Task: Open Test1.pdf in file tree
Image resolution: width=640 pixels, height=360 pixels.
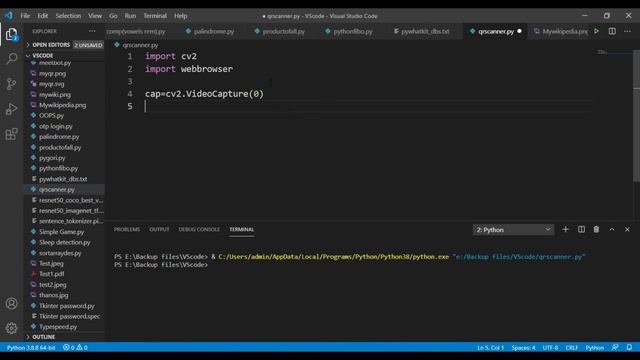Action: [x=64, y=274]
